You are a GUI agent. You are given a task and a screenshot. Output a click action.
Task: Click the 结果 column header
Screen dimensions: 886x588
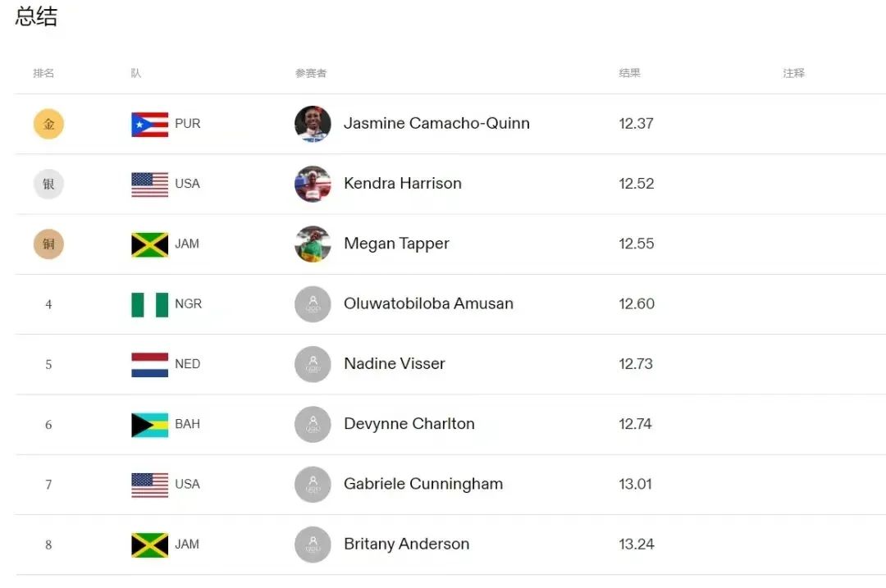[x=629, y=73]
